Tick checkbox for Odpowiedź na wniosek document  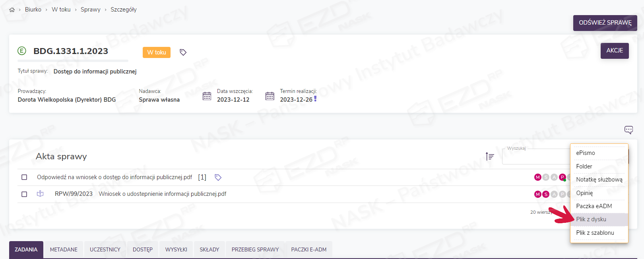(x=24, y=177)
